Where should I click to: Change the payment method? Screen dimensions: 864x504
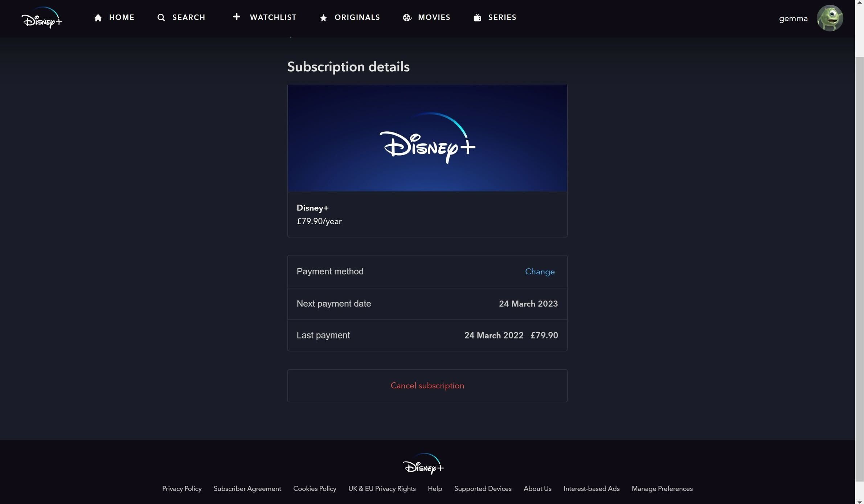point(540,271)
